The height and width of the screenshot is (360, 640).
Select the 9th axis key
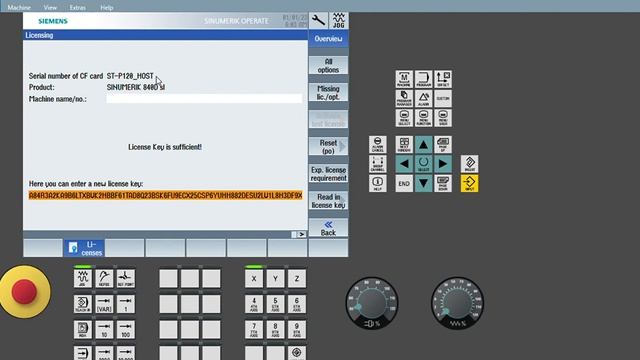click(x=297, y=330)
